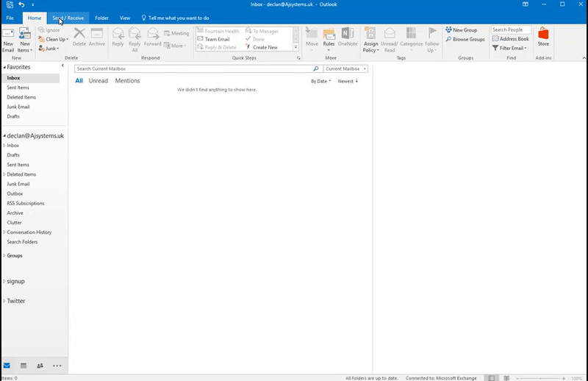Open the People view icon in navigation bar
The image size is (588, 381).
(x=40, y=366)
